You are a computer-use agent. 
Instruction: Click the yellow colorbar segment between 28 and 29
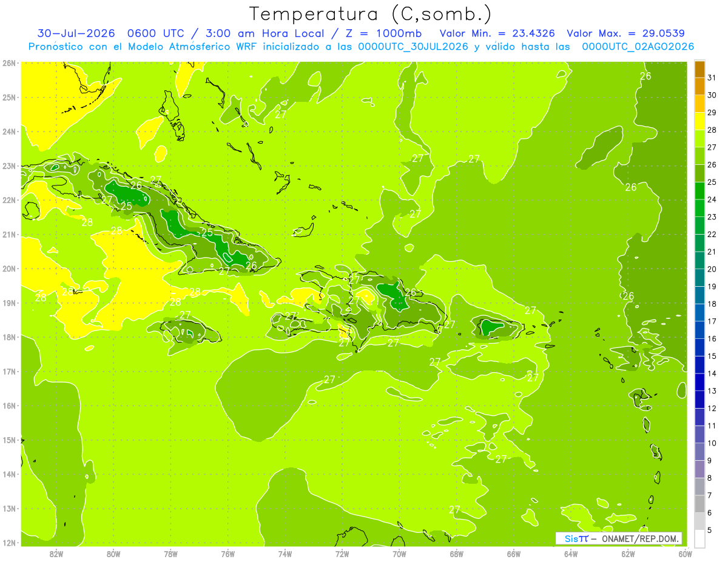699,121
